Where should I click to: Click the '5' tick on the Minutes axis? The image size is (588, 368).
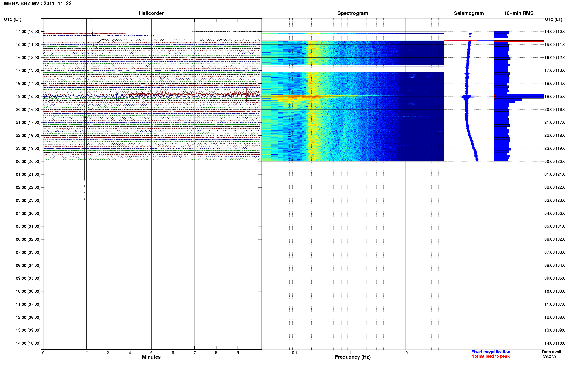click(x=151, y=353)
